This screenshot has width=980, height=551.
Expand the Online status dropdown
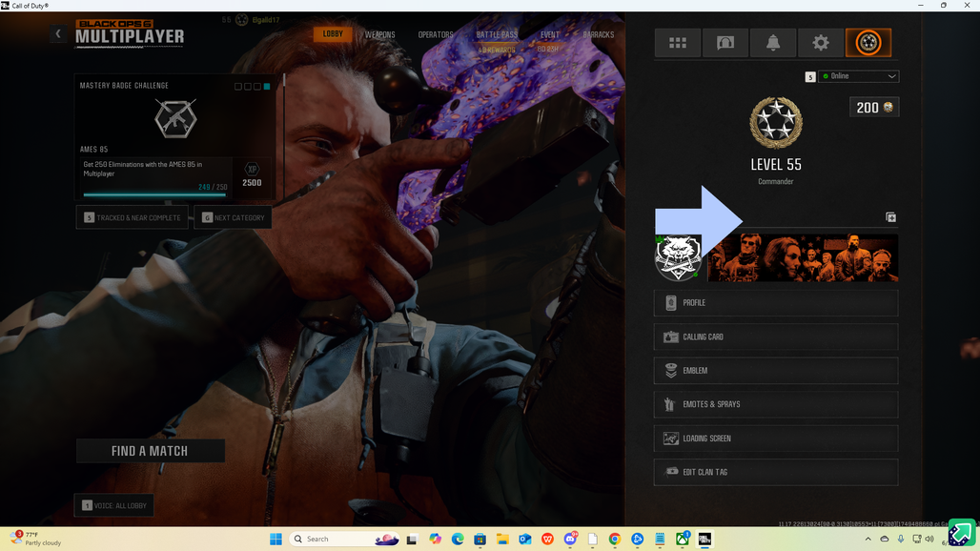click(858, 76)
